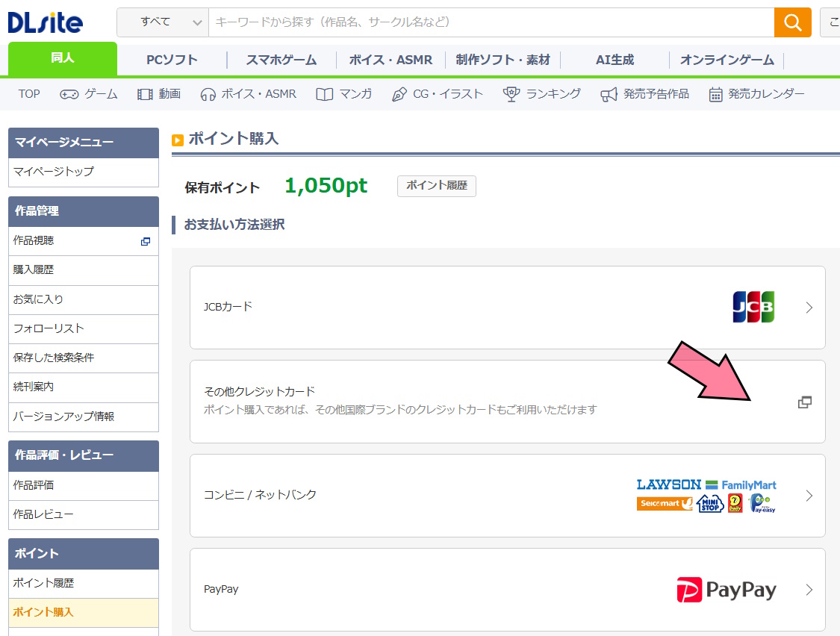Select コンビニ / ネットバンク payment method
The width and height of the screenshot is (840, 636).
pyautogui.click(x=508, y=495)
